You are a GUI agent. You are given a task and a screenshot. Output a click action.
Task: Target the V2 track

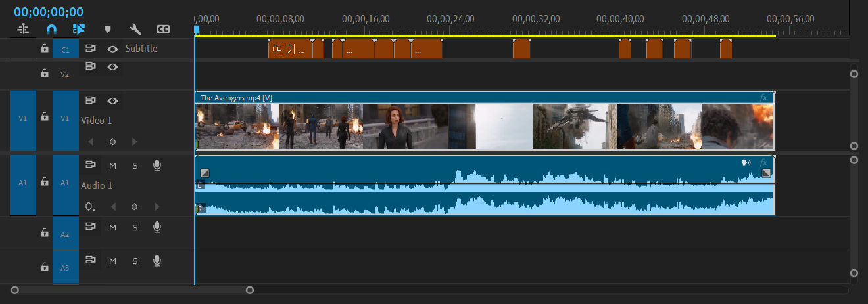tap(65, 74)
